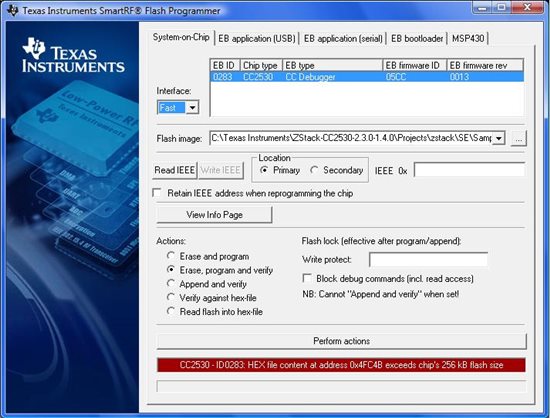The height and width of the screenshot is (418, 550).
Task: Open the EB application (serial) tab
Action: [343, 39]
